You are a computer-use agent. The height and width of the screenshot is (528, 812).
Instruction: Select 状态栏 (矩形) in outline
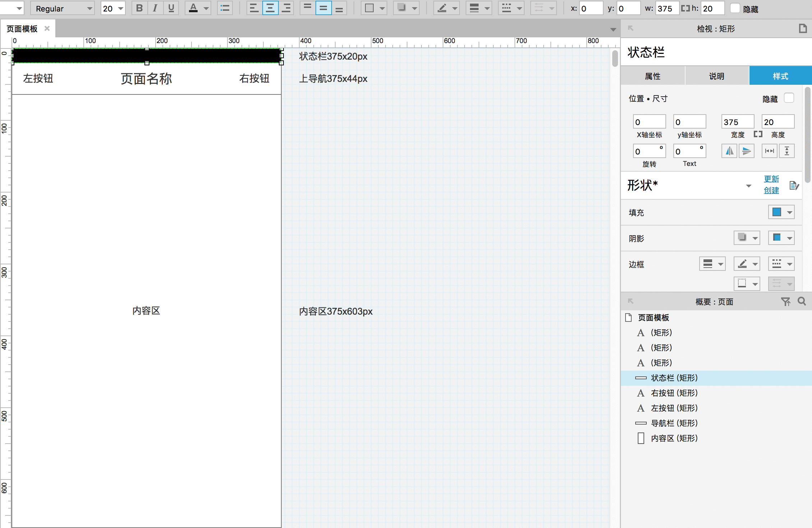click(716, 378)
